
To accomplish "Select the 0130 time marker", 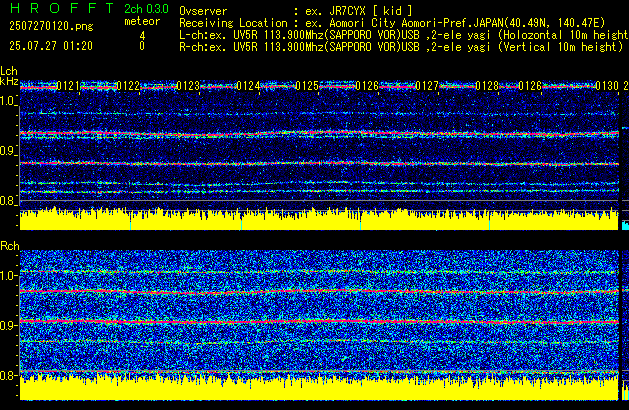I will click(607, 86).
